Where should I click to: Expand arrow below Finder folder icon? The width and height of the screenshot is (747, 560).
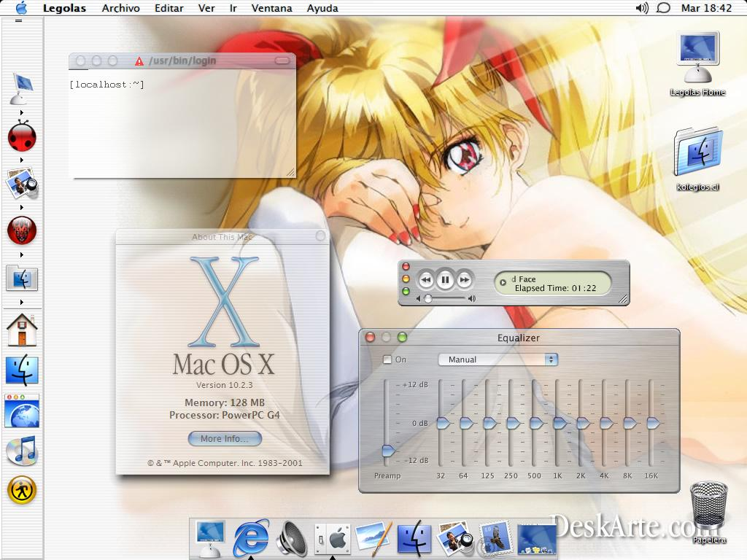click(21, 302)
